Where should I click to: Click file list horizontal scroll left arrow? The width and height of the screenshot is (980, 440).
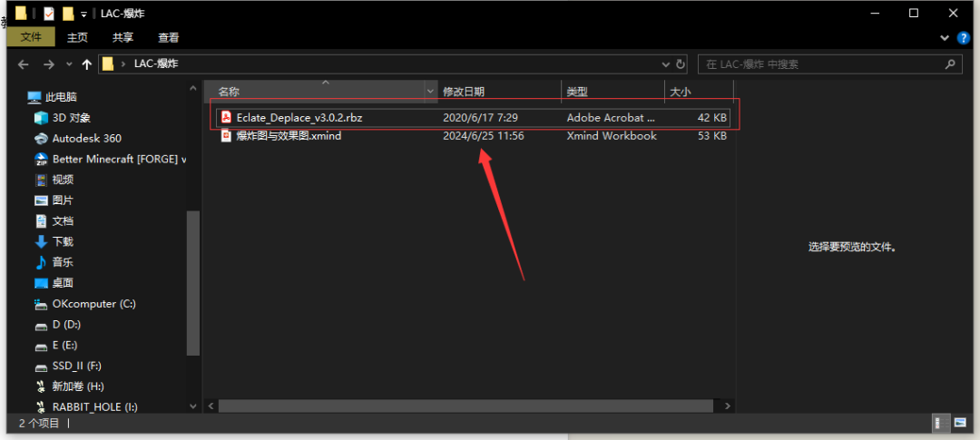211,406
